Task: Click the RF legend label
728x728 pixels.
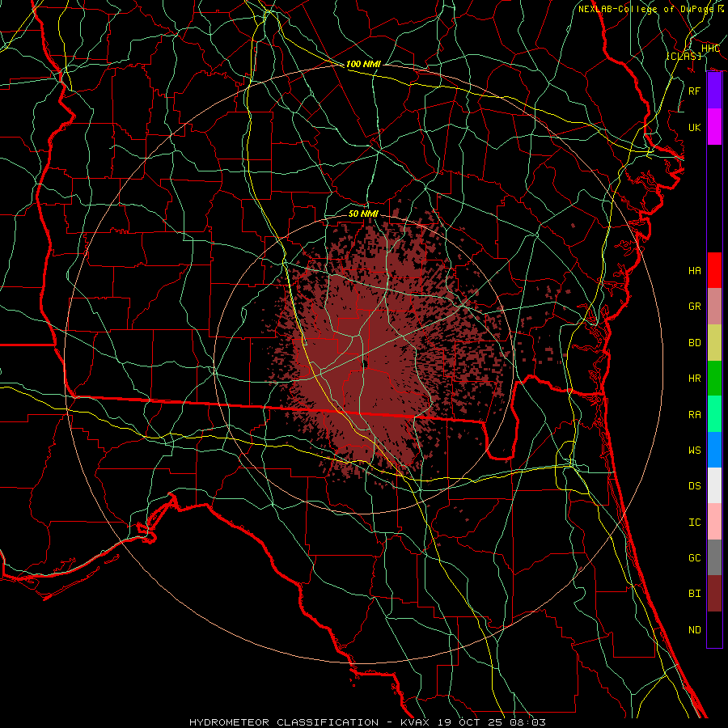Action: click(694, 91)
